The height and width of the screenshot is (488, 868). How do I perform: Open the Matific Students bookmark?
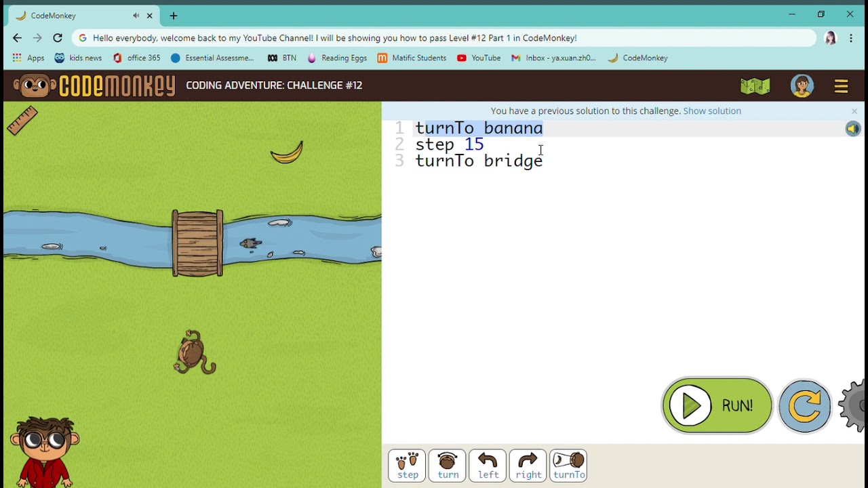[x=412, y=58]
